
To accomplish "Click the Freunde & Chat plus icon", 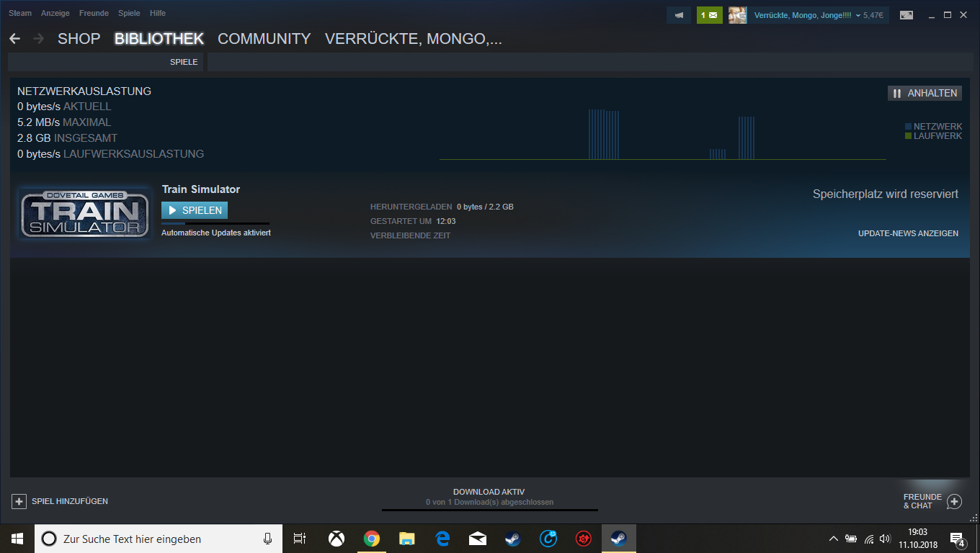I will pyautogui.click(x=954, y=501).
